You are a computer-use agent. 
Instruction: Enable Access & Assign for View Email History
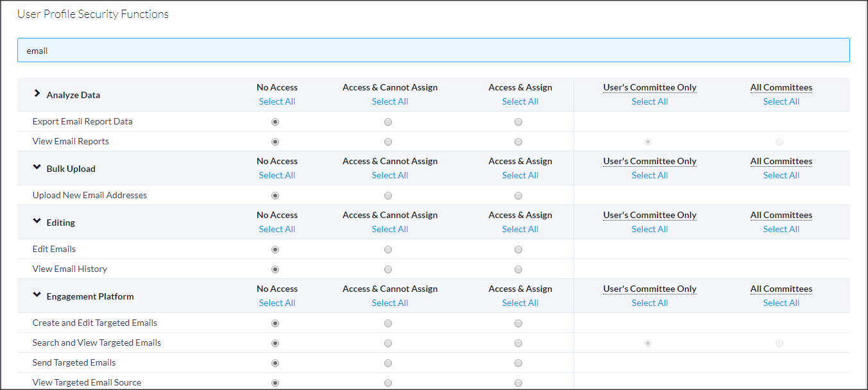point(518,269)
